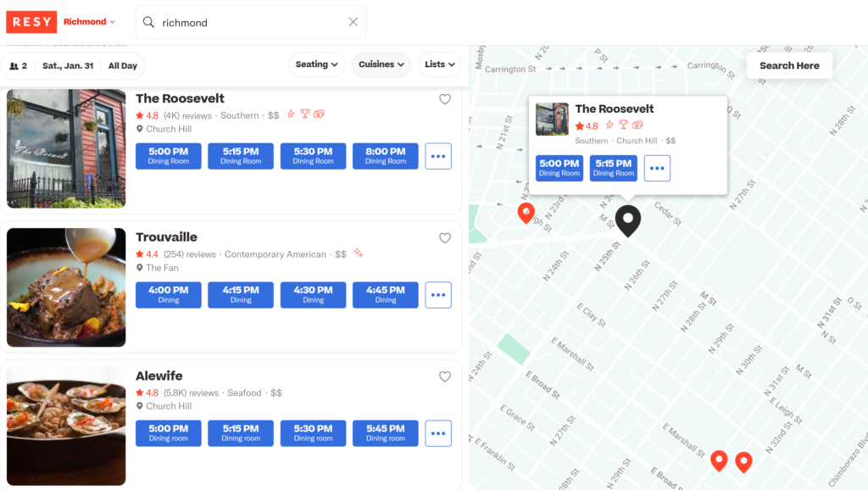This screenshot has height=490, width=868.
Task: Show more times for Trouvaille
Action: [438, 295]
